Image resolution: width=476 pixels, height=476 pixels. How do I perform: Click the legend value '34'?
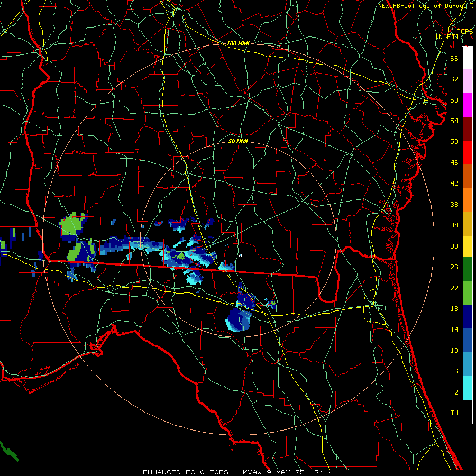(x=454, y=225)
